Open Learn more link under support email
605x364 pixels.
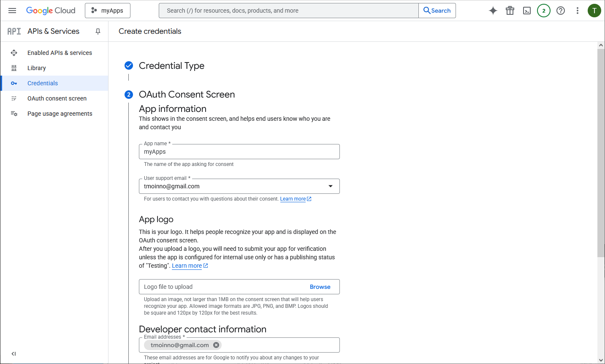coord(293,199)
